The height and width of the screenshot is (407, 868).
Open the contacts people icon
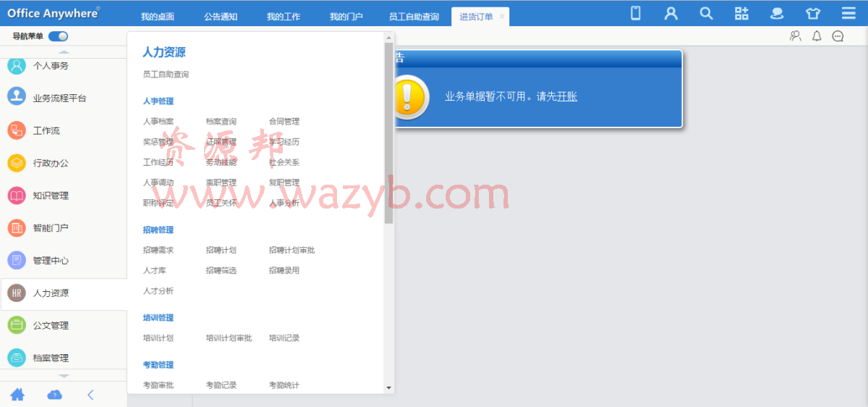(796, 36)
